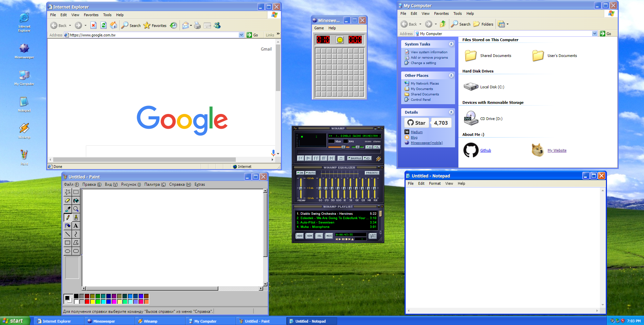This screenshot has width=644, height=325.
Task: Open the Game menu in Minesweeper
Action: click(x=319, y=28)
